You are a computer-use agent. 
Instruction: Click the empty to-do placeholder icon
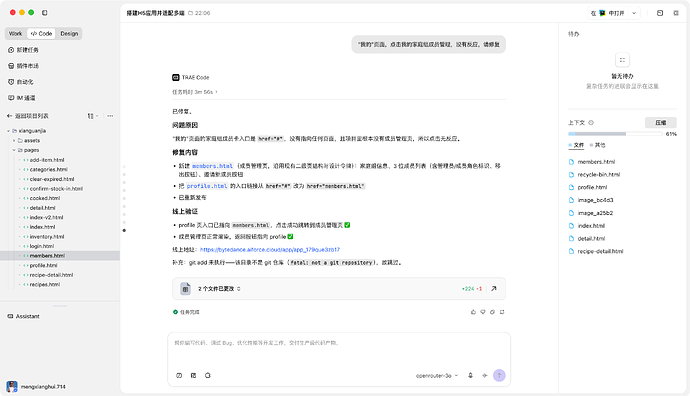coord(622,60)
